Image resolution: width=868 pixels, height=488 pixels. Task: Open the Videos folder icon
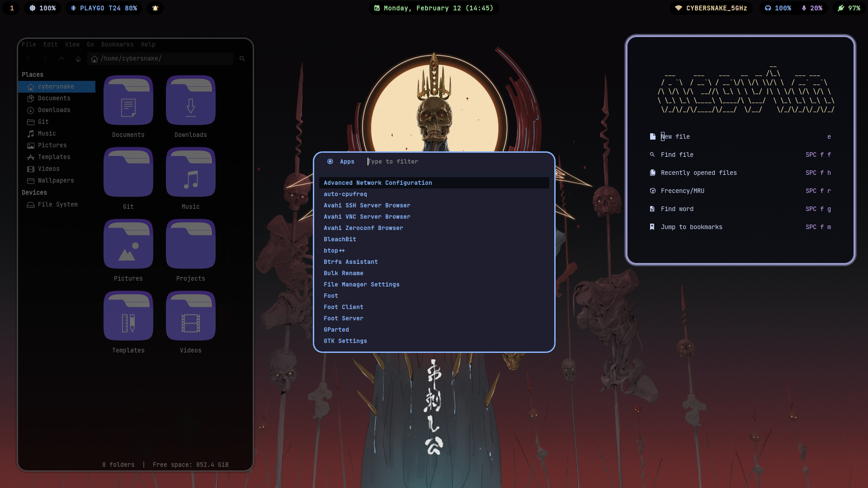coord(190,316)
